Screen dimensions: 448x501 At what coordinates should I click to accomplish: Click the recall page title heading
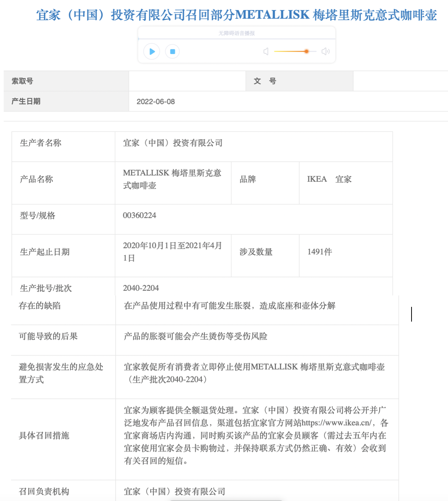tap(237, 15)
